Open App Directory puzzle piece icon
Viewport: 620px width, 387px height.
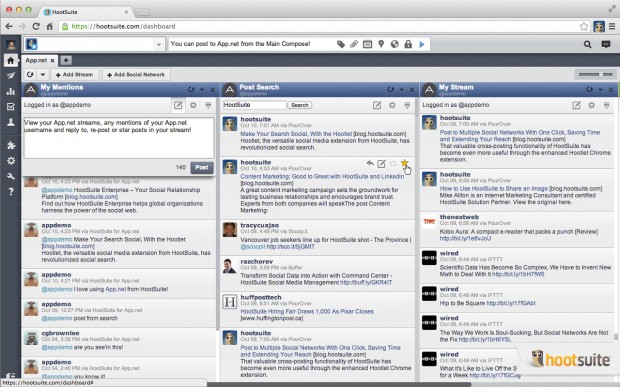(11, 145)
